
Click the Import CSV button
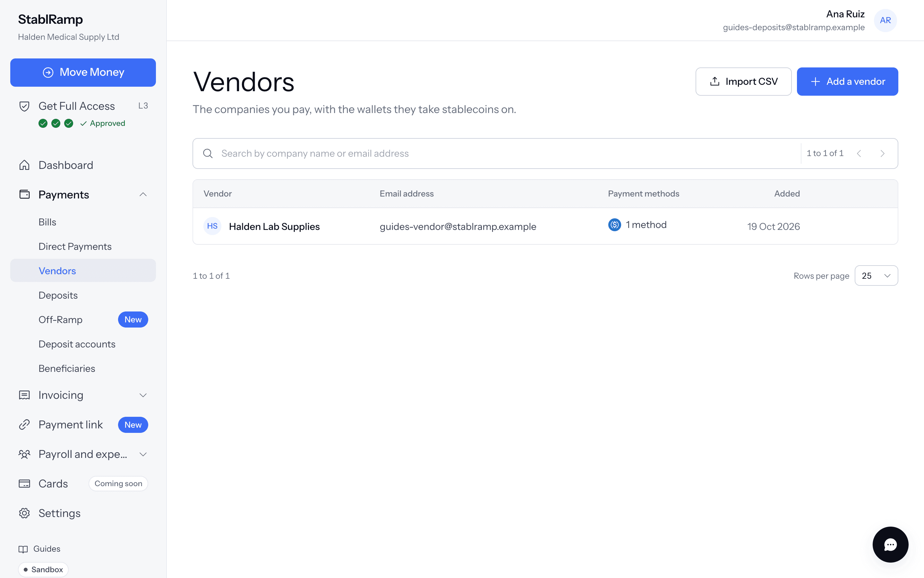point(743,82)
